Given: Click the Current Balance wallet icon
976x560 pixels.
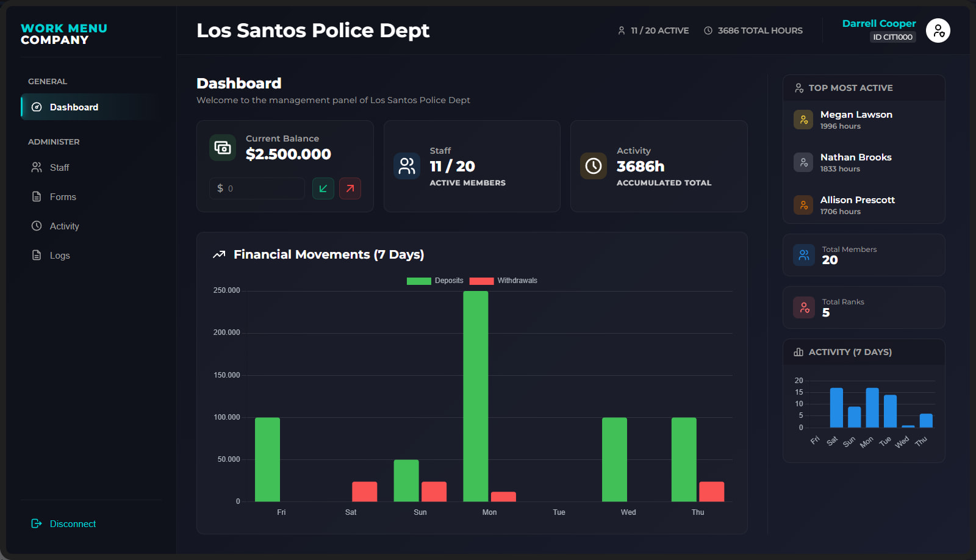Looking at the screenshot, I should pos(223,148).
